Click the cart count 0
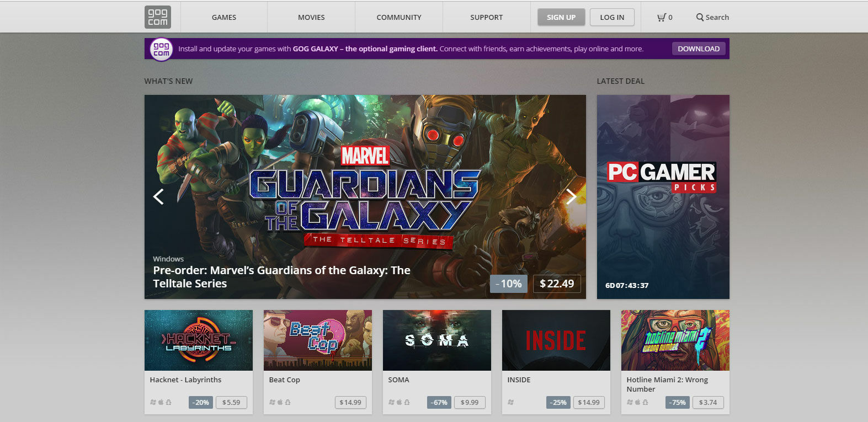868x422 pixels. click(670, 17)
